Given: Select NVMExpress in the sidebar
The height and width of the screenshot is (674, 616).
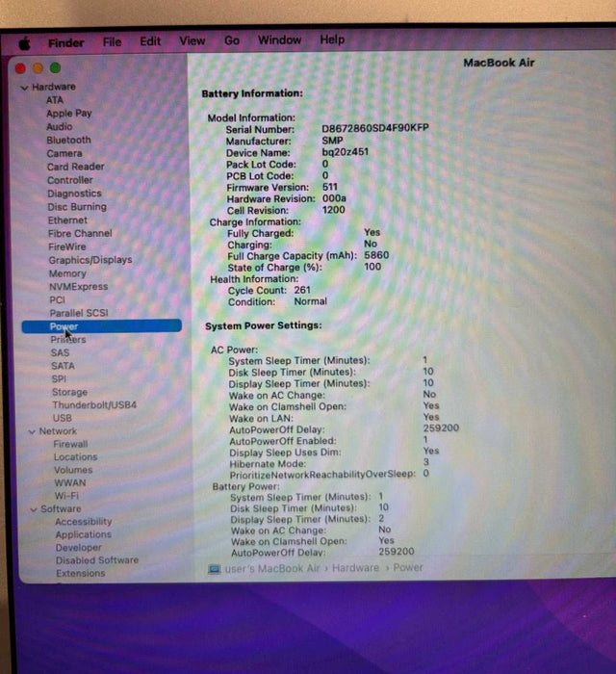Looking at the screenshot, I should [x=78, y=287].
